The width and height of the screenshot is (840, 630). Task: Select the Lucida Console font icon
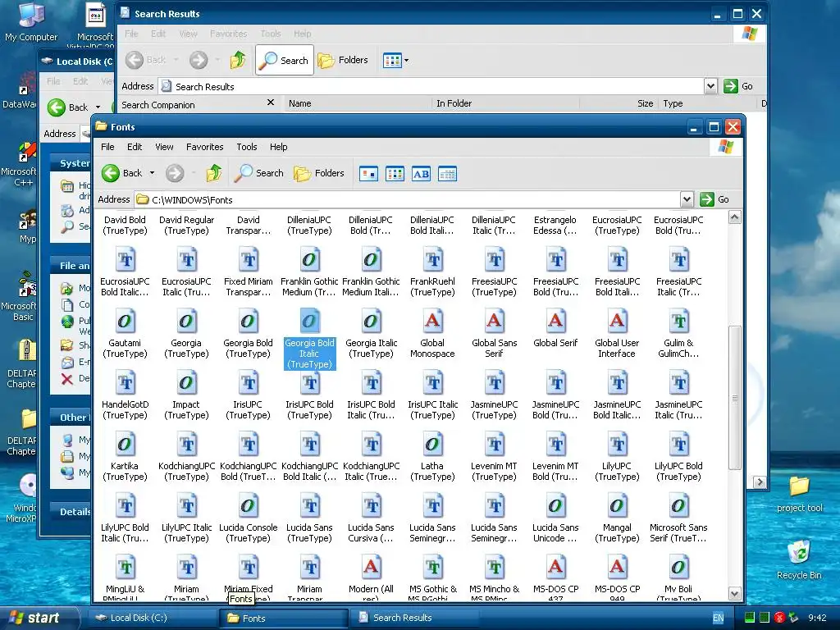click(x=248, y=506)
